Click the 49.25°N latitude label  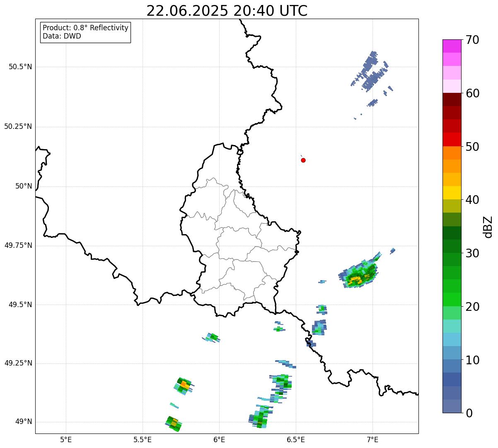[x=18, y=363]
